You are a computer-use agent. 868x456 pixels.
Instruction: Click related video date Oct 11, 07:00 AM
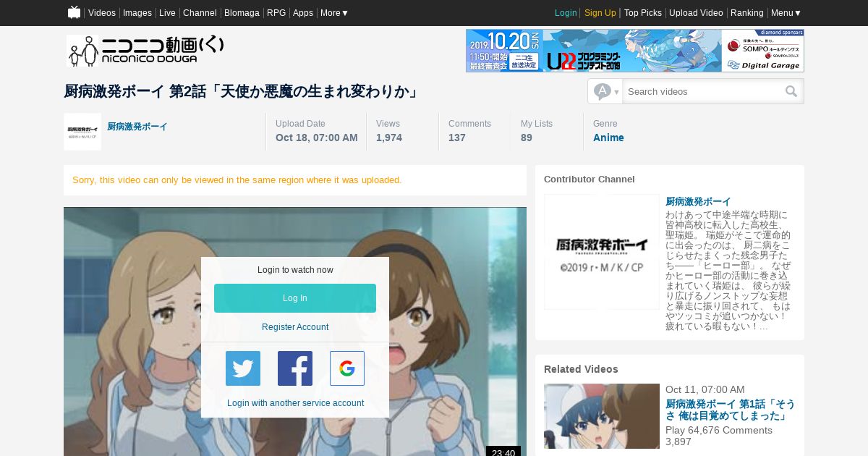pos(705,389)
